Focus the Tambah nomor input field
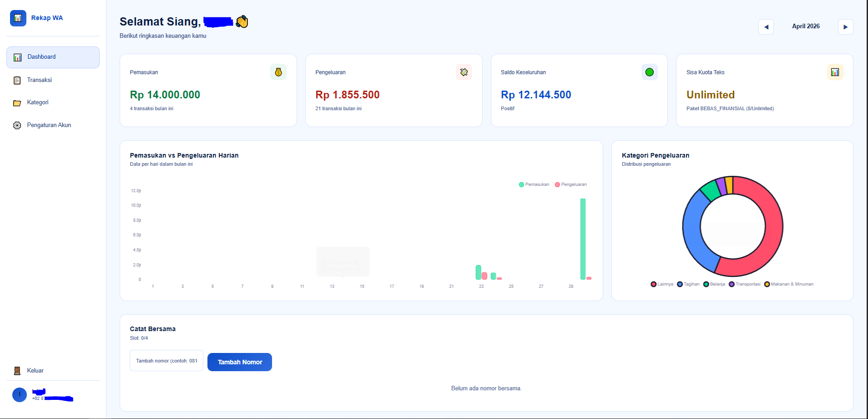Screen dimensions: 868x419 167,361
